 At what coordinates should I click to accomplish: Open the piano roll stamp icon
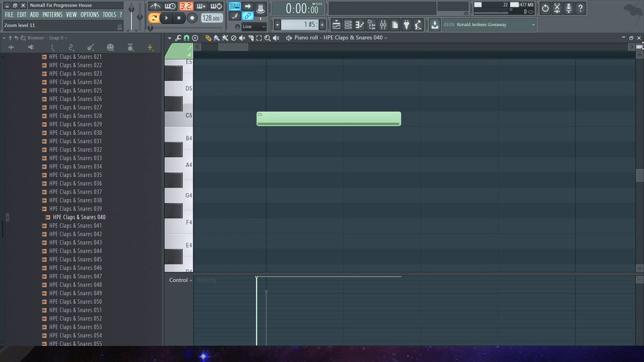pyautogui.click(x=195, y=38)
